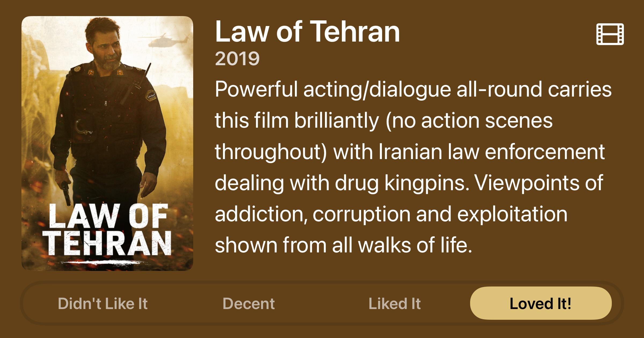Image resolution: width=644 pixels, height=338 pixels.
Task: Select the "Loved It!" rating
Action: 541,303
